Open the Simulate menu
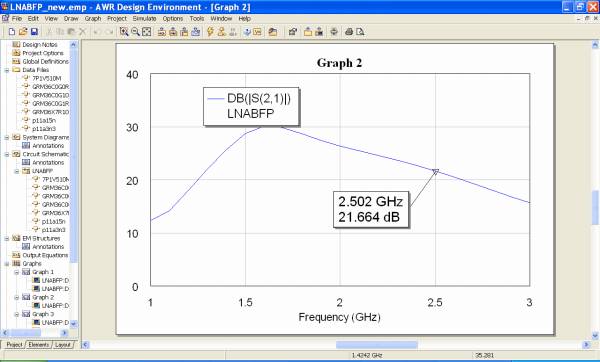Viewport: 600px width, 362px height. (144, 18)
